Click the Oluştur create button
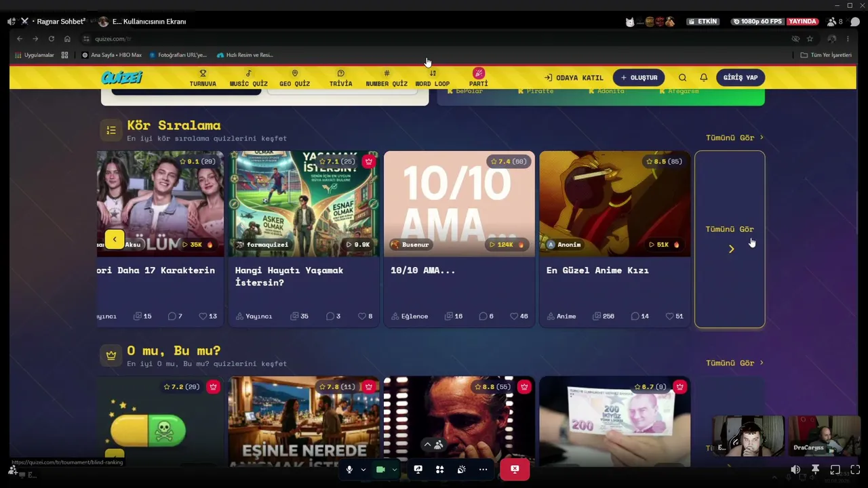Viewport: 868px width, 488px height. [x=639, y=77]
